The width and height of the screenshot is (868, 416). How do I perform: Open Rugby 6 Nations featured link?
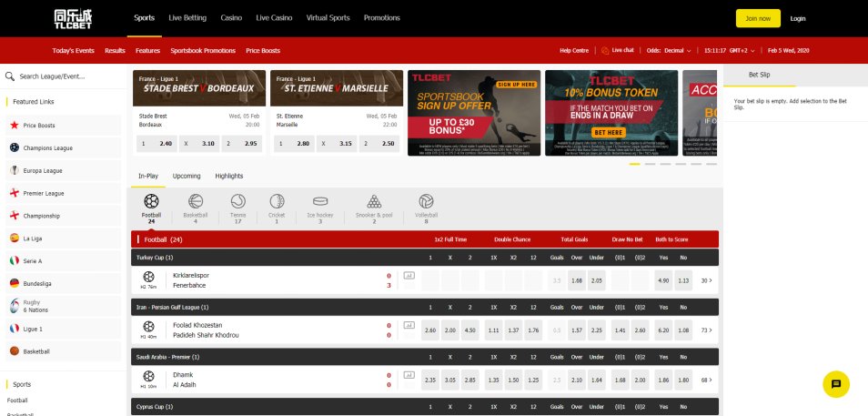(64, 307)
